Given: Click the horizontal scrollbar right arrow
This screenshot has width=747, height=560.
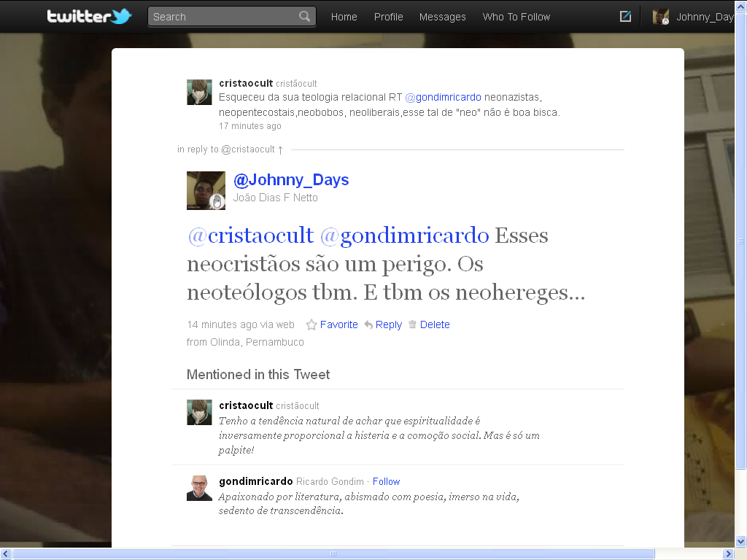Looking at the screenshot, I should (728, 554).
